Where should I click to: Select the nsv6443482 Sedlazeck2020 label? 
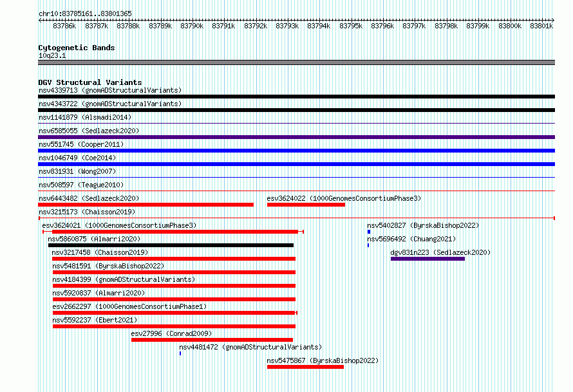[89, 198]
